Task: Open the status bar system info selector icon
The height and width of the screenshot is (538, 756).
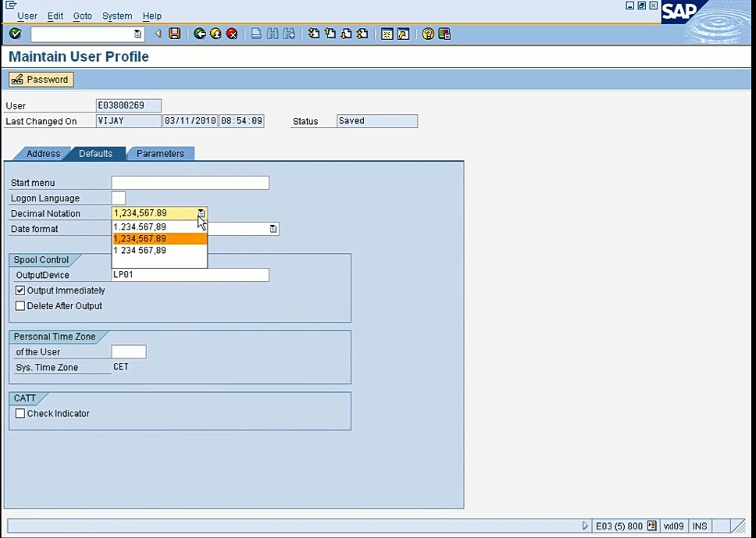Action: click(x=652, y=526)
